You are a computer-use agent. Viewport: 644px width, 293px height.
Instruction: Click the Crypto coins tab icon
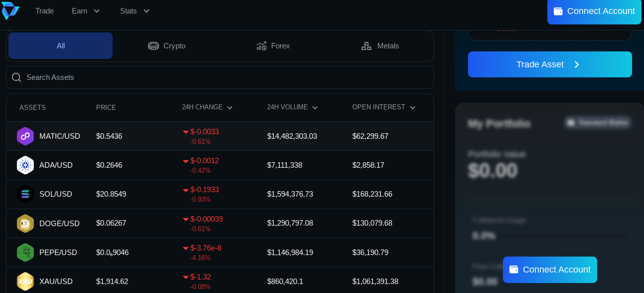tap(154, 46)
